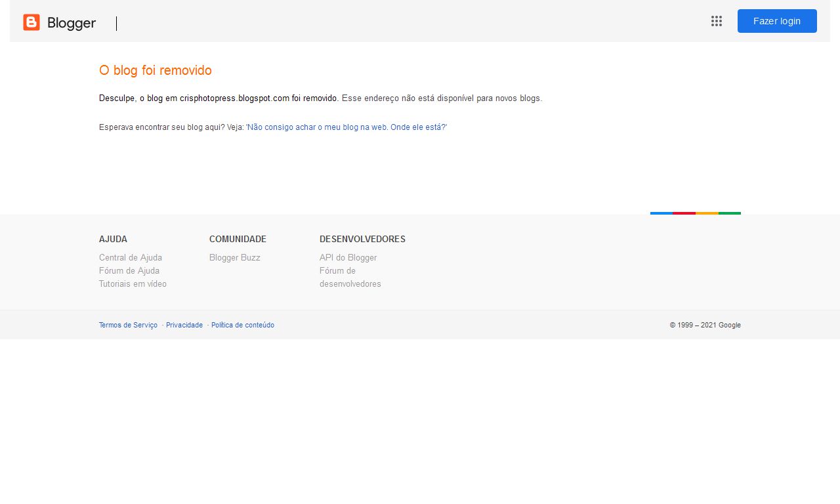Open Central de Ajuda link
The image size is (840, 504).
coord(131,258)
